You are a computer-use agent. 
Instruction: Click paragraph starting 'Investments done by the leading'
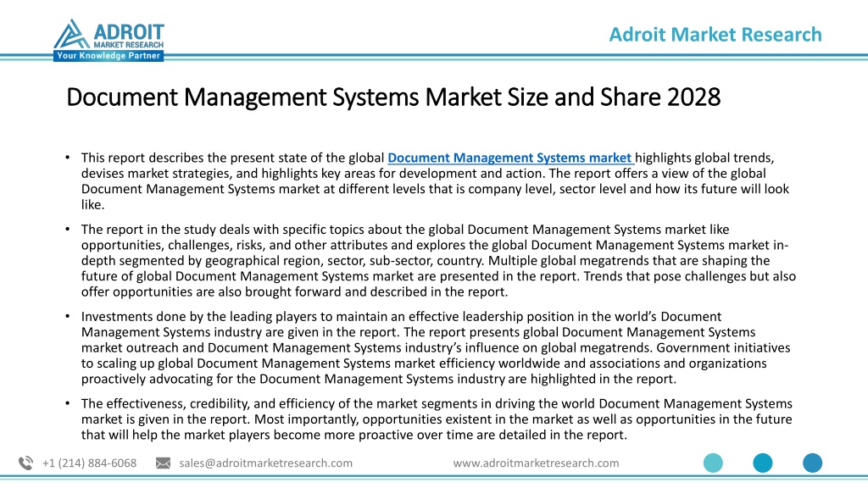tap(436, 347)
